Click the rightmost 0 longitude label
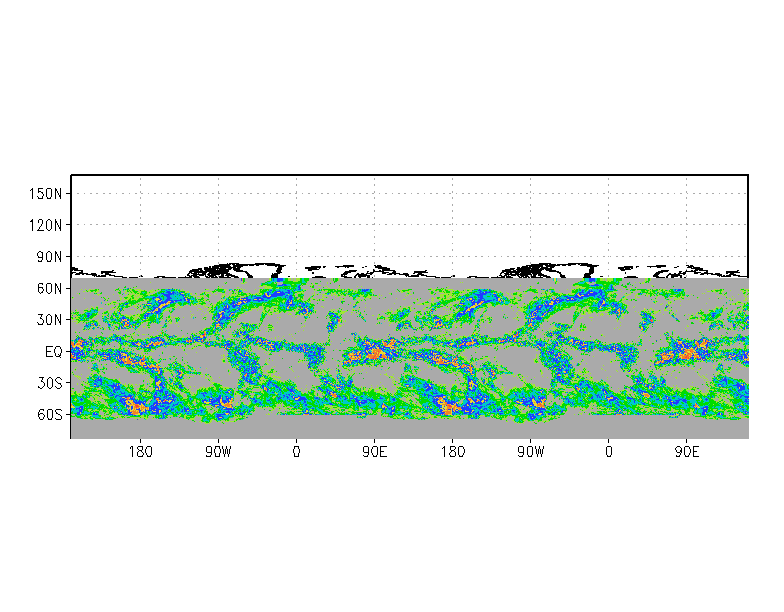This screenshot has width=784, height=612. click(x=608, y=452)
